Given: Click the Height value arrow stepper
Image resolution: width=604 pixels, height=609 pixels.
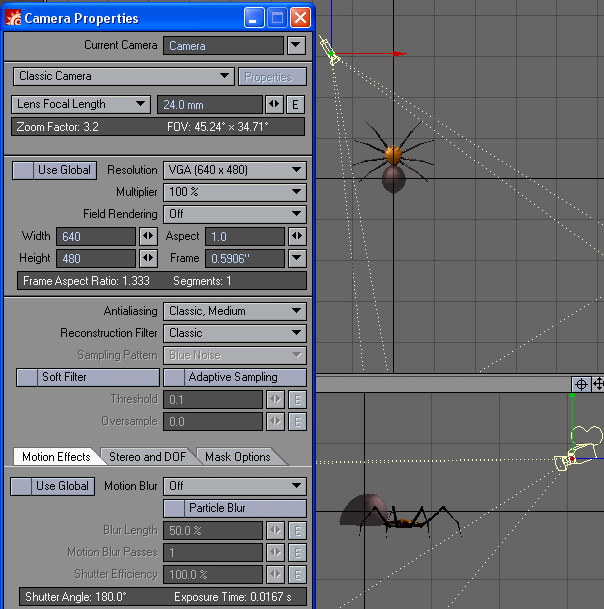Looking at the screenshot, I should pos(148,259).
